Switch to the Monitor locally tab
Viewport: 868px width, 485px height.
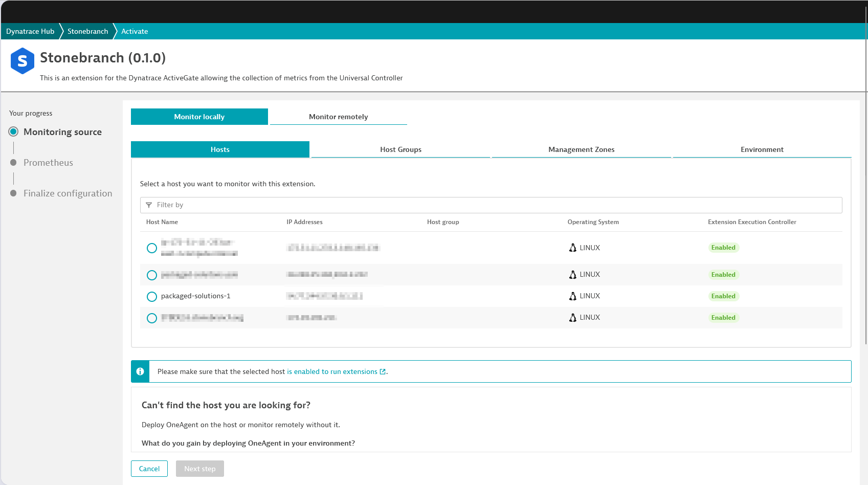tap(199, 117)
